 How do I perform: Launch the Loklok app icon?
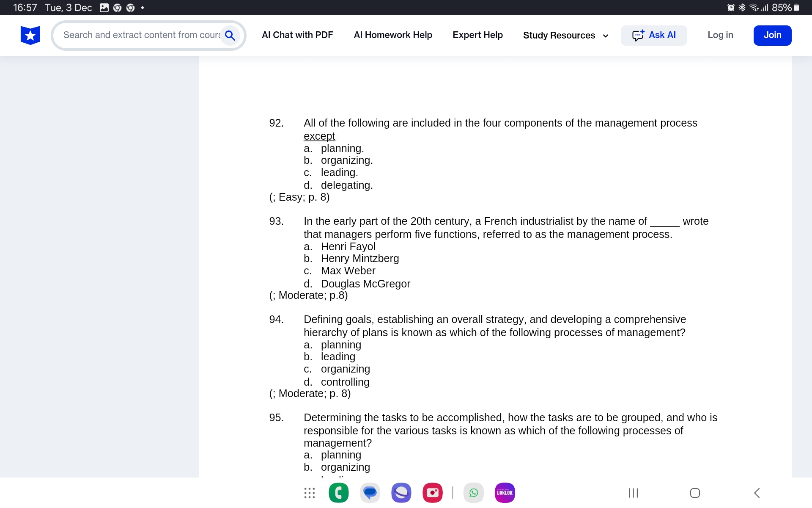point(505,493)
